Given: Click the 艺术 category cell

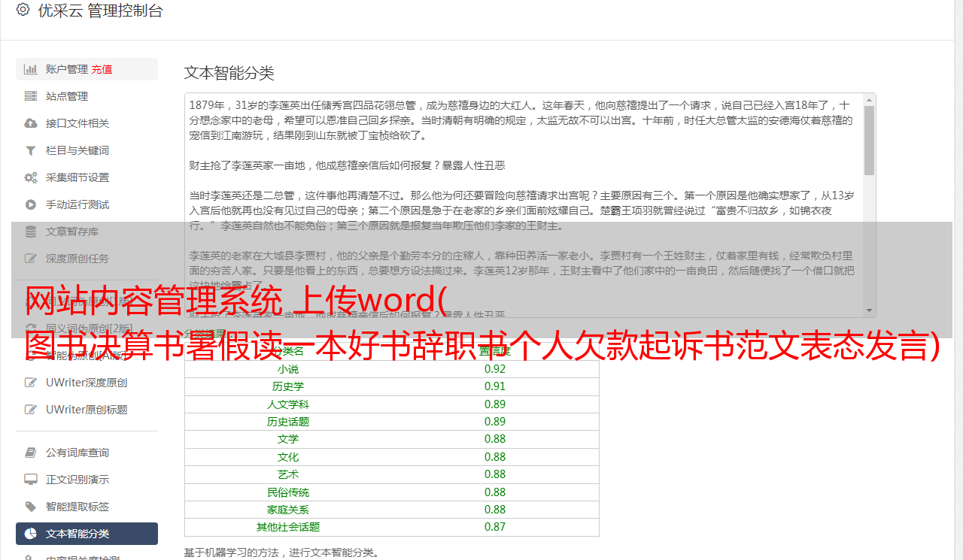Looking at the screenshot, I should 288,474.
